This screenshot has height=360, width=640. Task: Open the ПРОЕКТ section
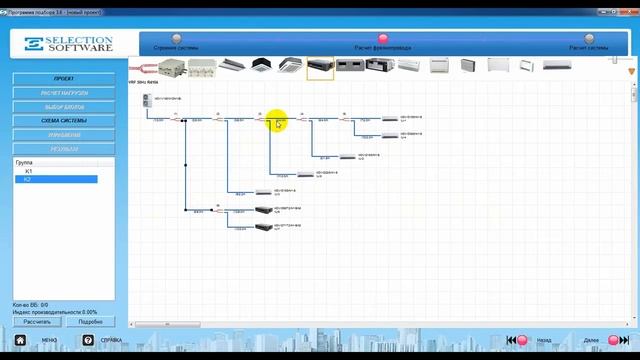pyautogui.click(x=64, y=78)
